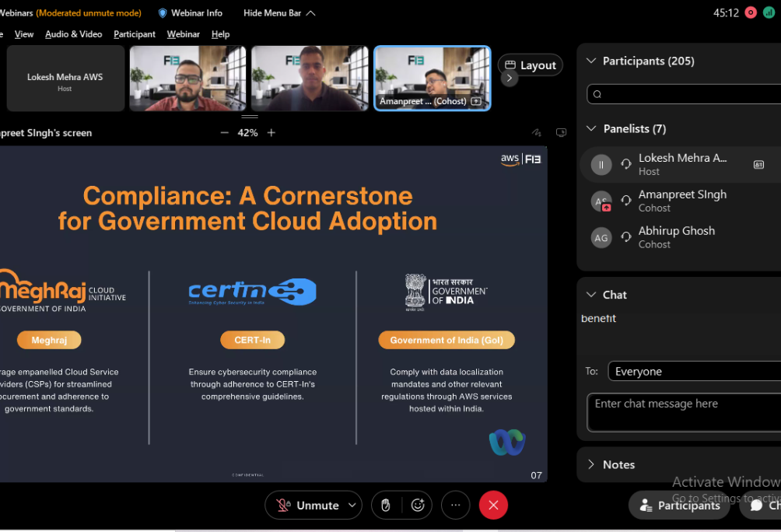Click the Layout button
Viewport: 781px width, 532px height.
click(531, 65)
